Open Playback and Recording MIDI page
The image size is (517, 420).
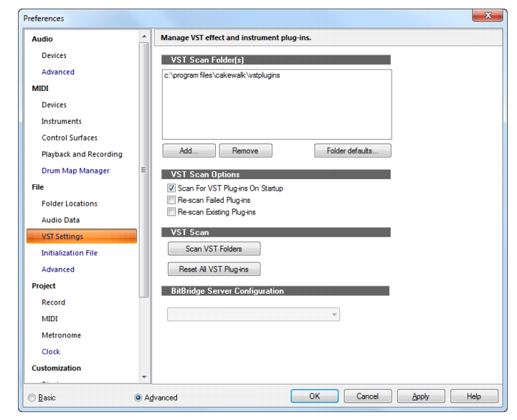click(x=82, y=154)
